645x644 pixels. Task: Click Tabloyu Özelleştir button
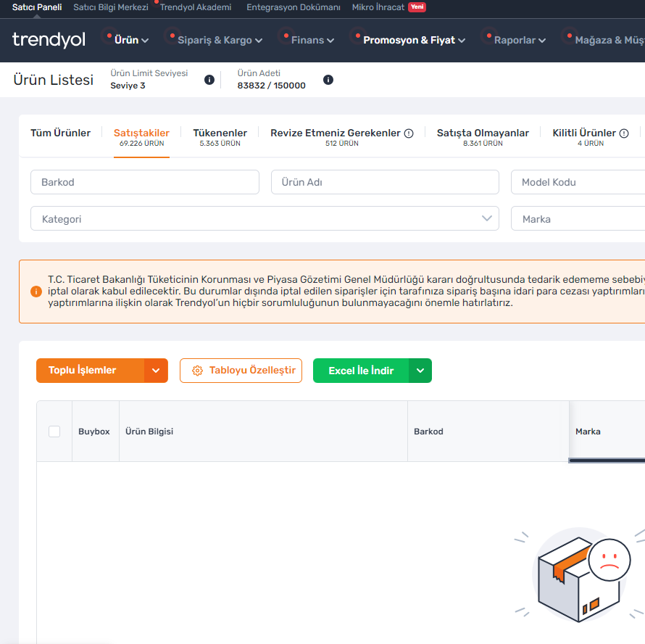pos(241,371)
